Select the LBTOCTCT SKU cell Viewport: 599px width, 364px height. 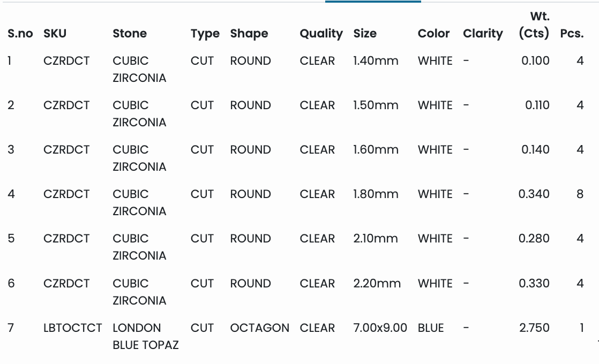(72, 328)
